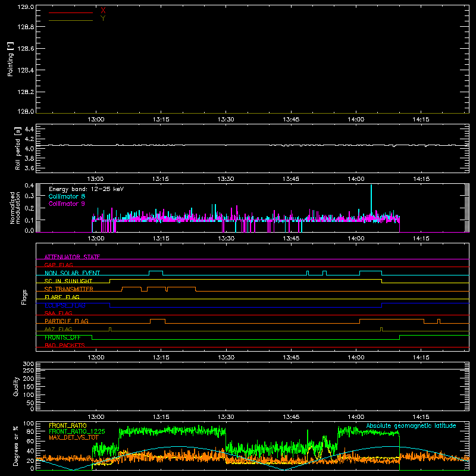The image size is (476, 476).
Task: Click the red X legend line
Action: (71, 12)
